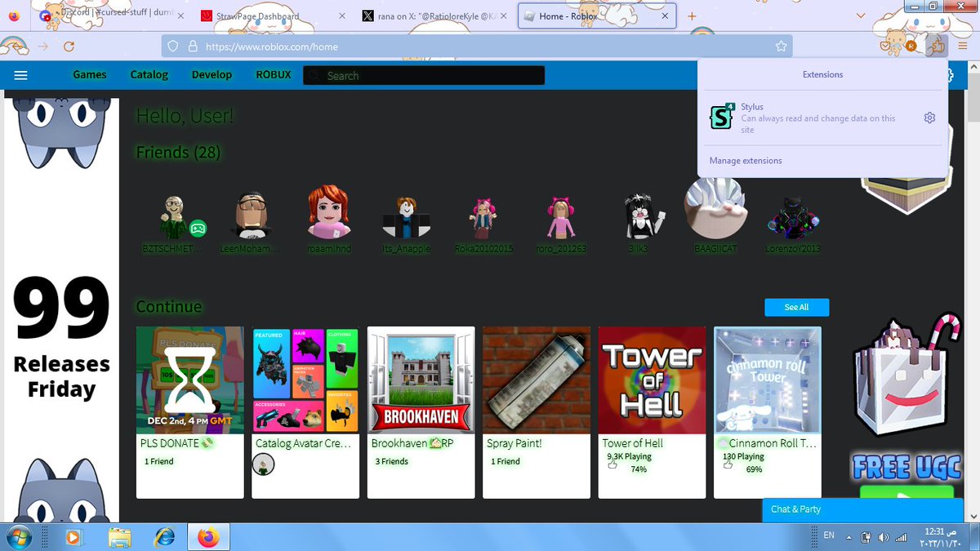Open the Catalog Avatar Creator game card
Viewport: 980px width, 551px height.
coord(305,412)
